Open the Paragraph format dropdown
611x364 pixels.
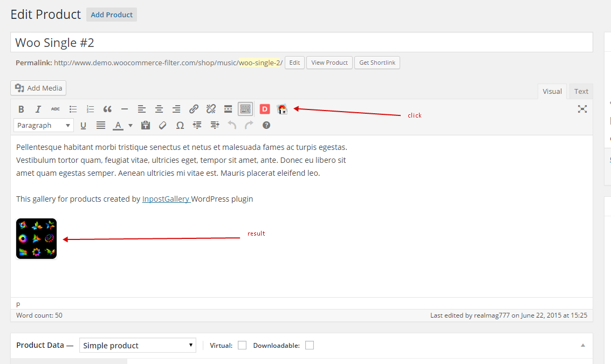click(x=44, y=126)
